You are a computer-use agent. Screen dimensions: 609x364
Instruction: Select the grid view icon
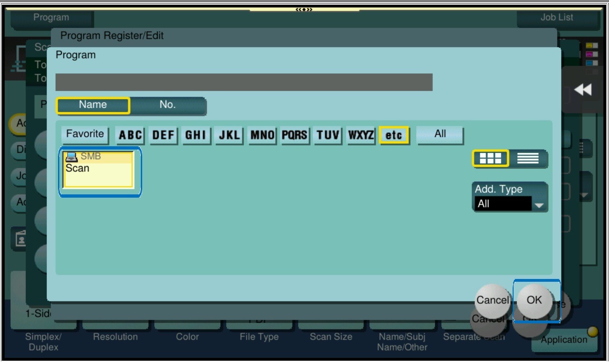(x=490, y=159)
